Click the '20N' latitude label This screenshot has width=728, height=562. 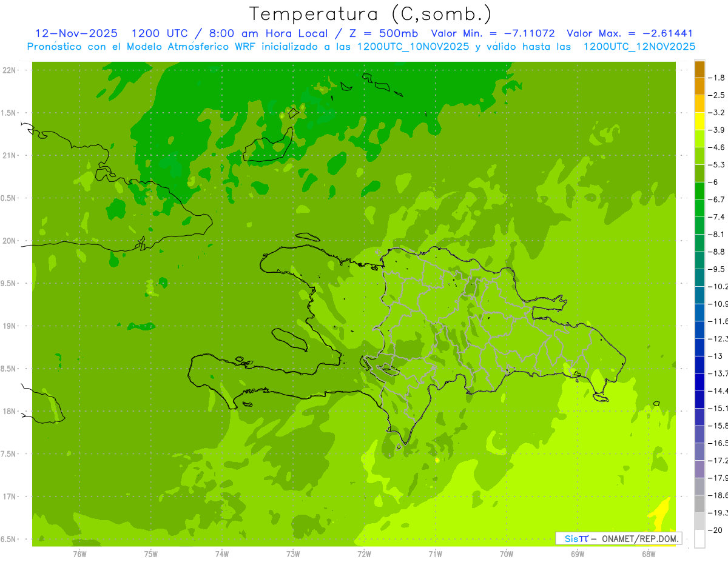click(9, 241)
